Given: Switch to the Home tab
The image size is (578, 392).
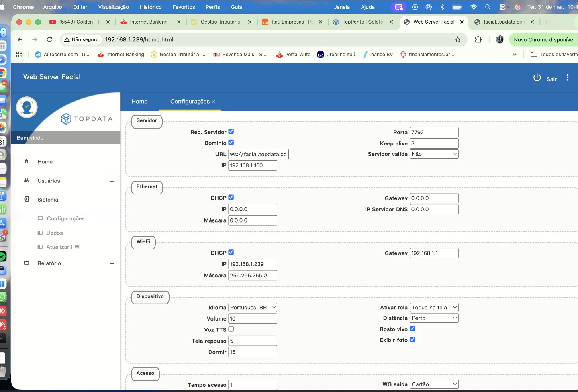Looking at the screenshot, I should point(139,102).
